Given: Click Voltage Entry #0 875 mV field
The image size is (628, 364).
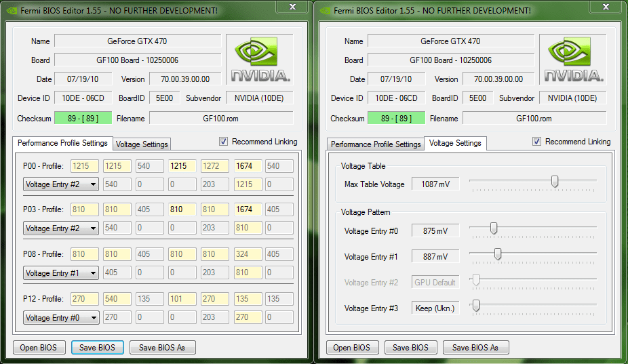Looking at the screenshot, I should pos(435,231).
